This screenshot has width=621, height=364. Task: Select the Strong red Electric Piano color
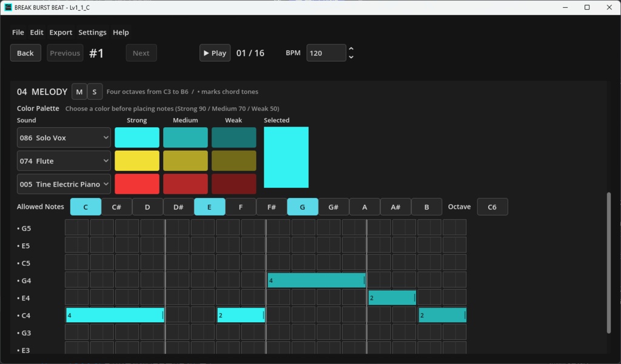point(137,184)
